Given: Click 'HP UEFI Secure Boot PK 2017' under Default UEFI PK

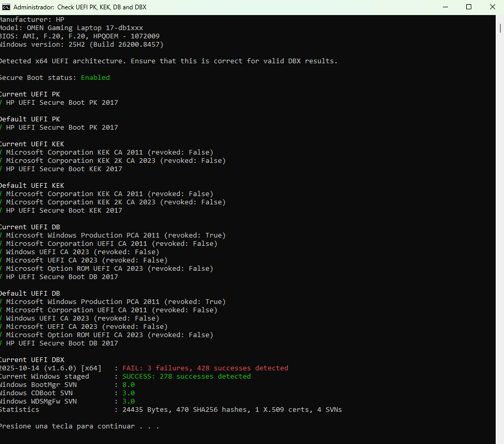Looking at the screenshot, I should pos(62,127).
